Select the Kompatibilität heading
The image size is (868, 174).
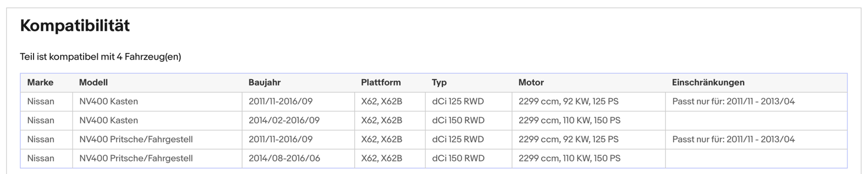75,25
